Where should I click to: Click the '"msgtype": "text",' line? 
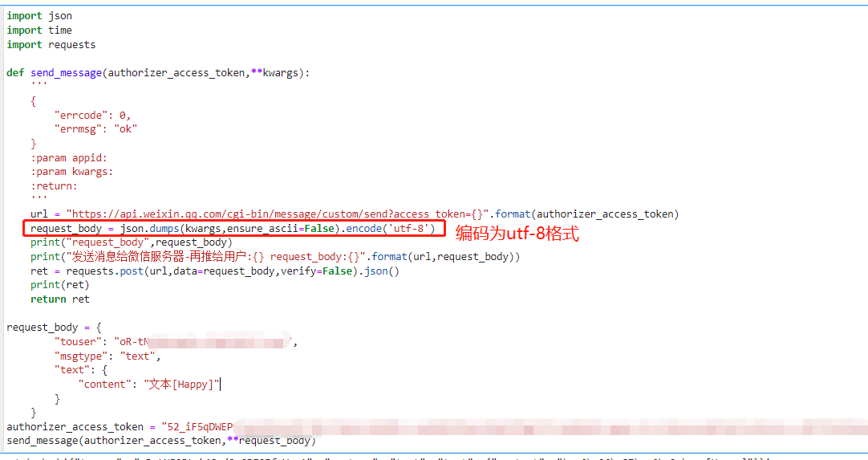107,356
